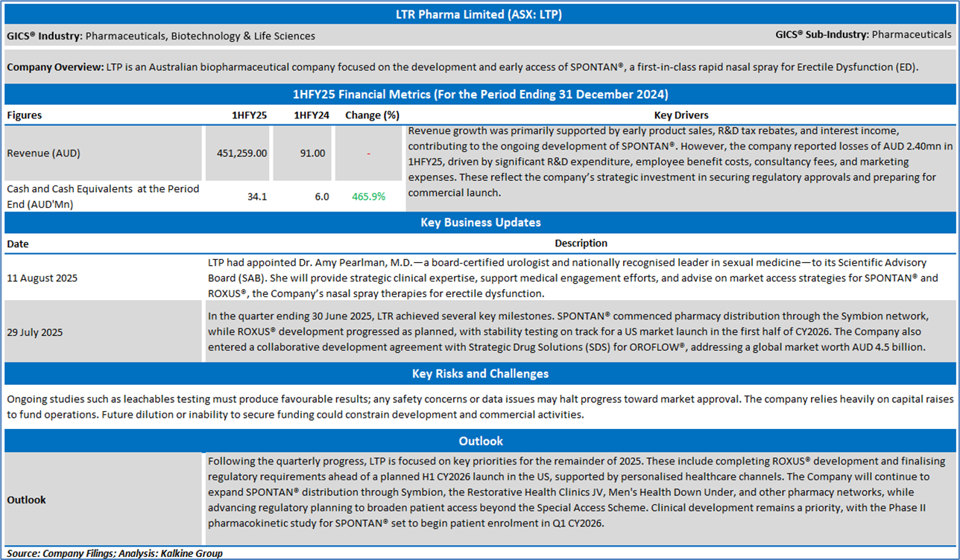Select the date "29 July 2025"
This screenshot has height=560, width=960.
click(36, 332)
